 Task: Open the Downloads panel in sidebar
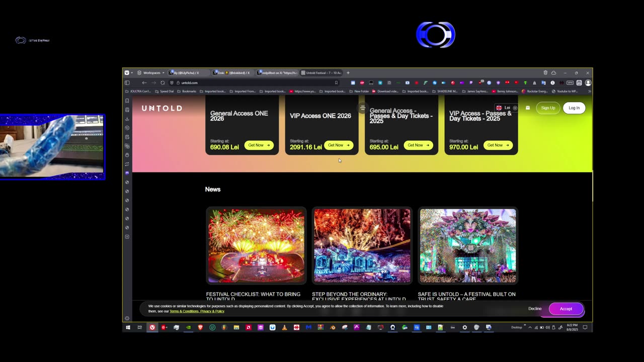point(127,119)
